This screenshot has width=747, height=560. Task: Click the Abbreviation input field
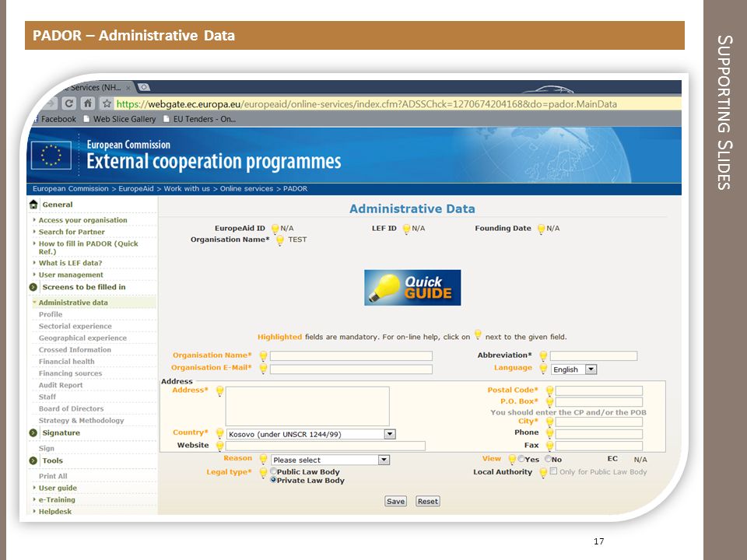[x=594, y=356]
